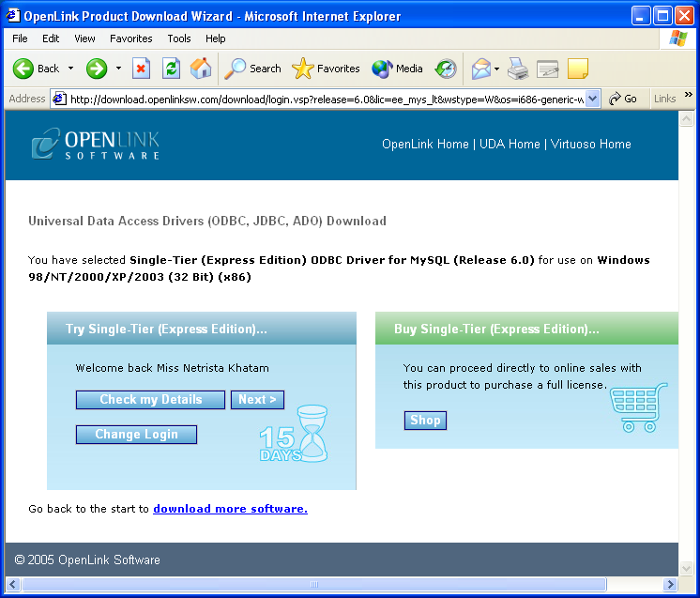Open the Edit menu
The image size is (700, 598).
[x=51, y=38]
